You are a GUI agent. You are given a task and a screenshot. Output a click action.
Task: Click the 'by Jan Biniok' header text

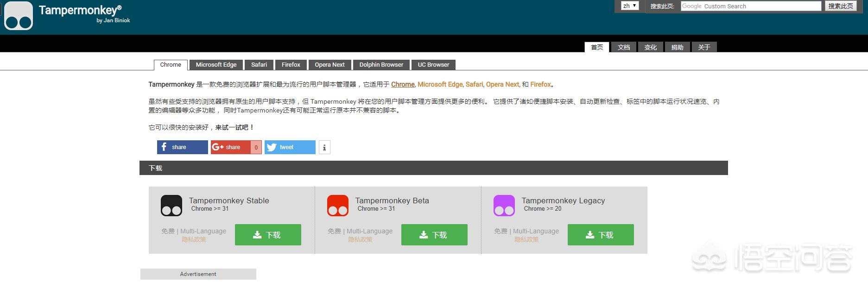pyautogui.click(x=113, y=20)
